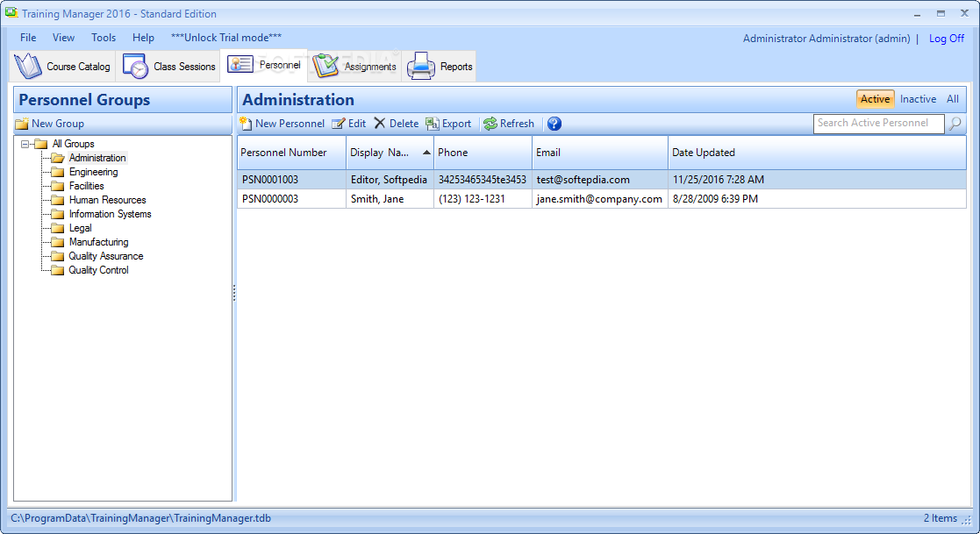The width and height of the screenshot is (980, 534).
Task: Click the Email column header
Action: click(x=600, y=153)
